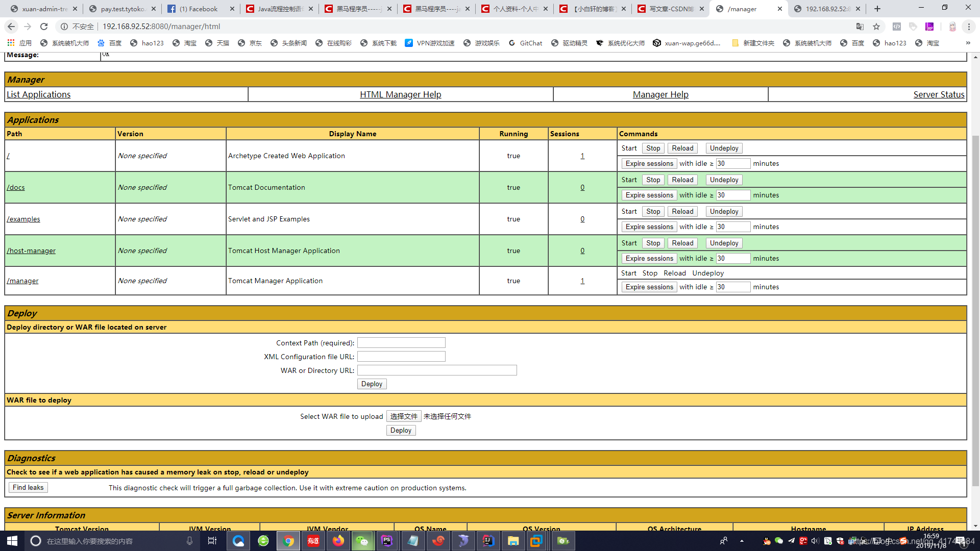Click the Find leaks button

[x=28, y=488]
